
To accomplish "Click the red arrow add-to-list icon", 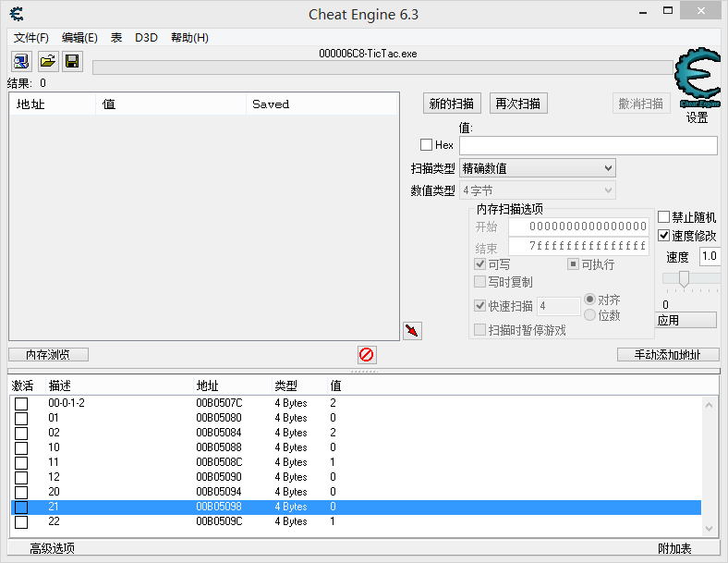I will 412,331.
